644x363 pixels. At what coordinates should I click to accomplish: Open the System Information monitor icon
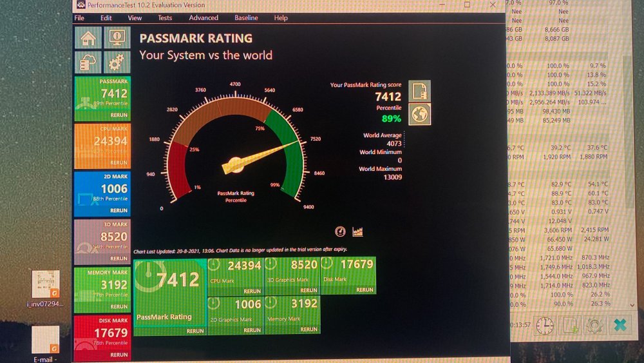point(117,38)
